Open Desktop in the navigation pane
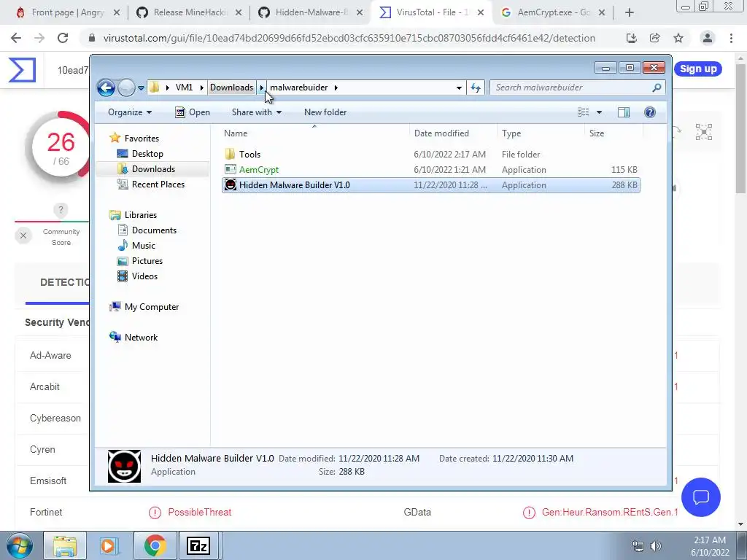This screenshot has width=747, height=560. [147, 154]
